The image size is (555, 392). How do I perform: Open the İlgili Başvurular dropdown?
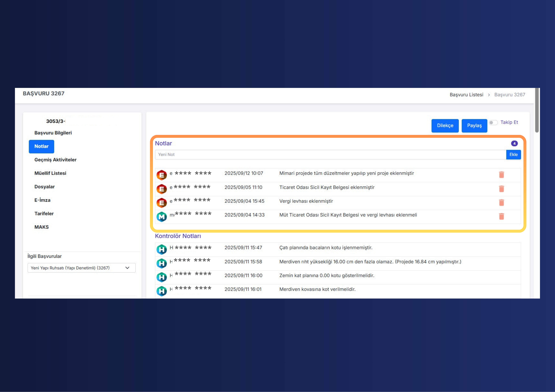click(x=81, y=268)
